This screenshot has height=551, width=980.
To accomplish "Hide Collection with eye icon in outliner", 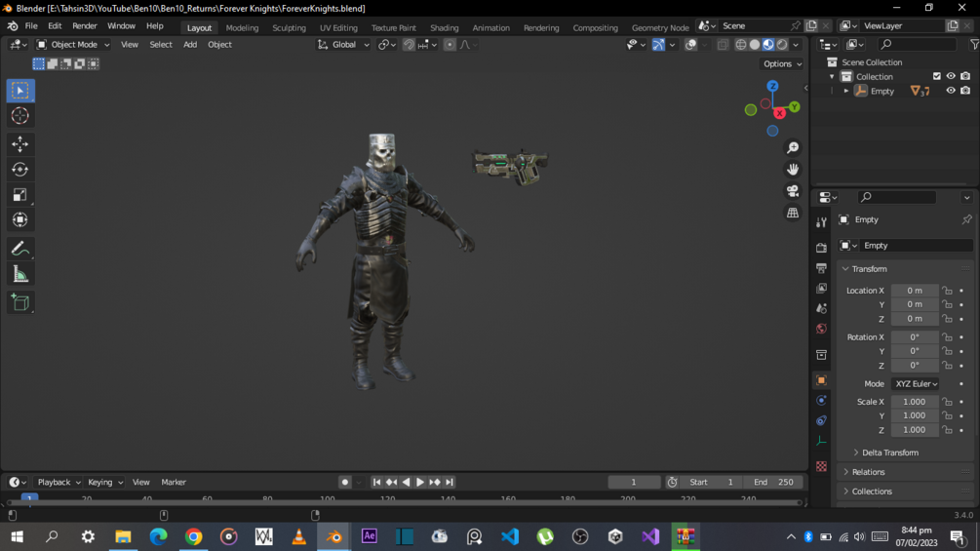I will pyautogui.click(x=951, y=76).
